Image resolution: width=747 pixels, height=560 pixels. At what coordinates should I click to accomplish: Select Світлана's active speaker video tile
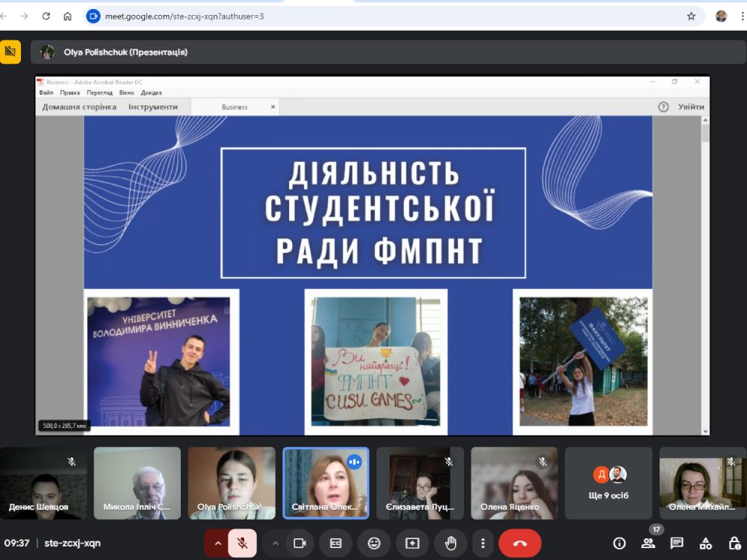coord(326,483)
